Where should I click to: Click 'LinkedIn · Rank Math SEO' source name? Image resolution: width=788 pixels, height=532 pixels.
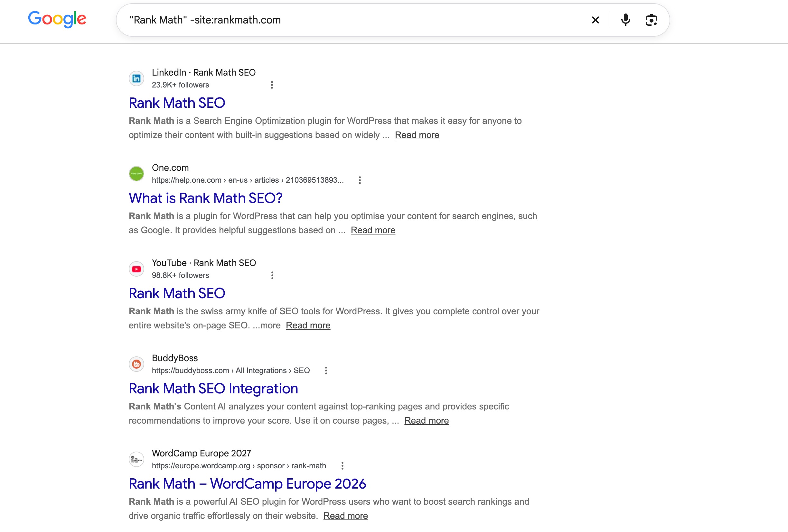click(x=203, y=72)
